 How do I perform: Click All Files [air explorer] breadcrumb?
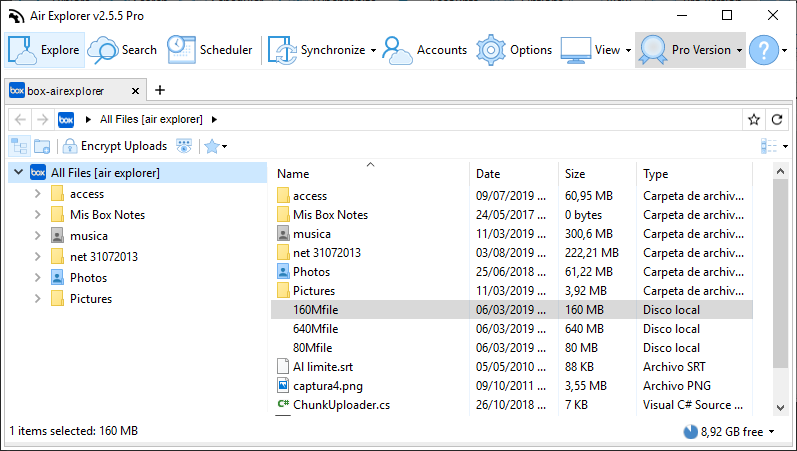coord(151,119)
